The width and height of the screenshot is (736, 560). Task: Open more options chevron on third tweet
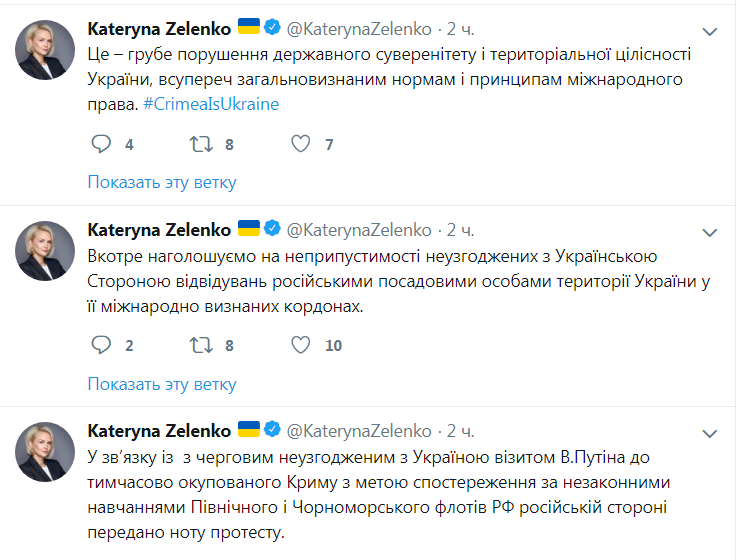710,433
